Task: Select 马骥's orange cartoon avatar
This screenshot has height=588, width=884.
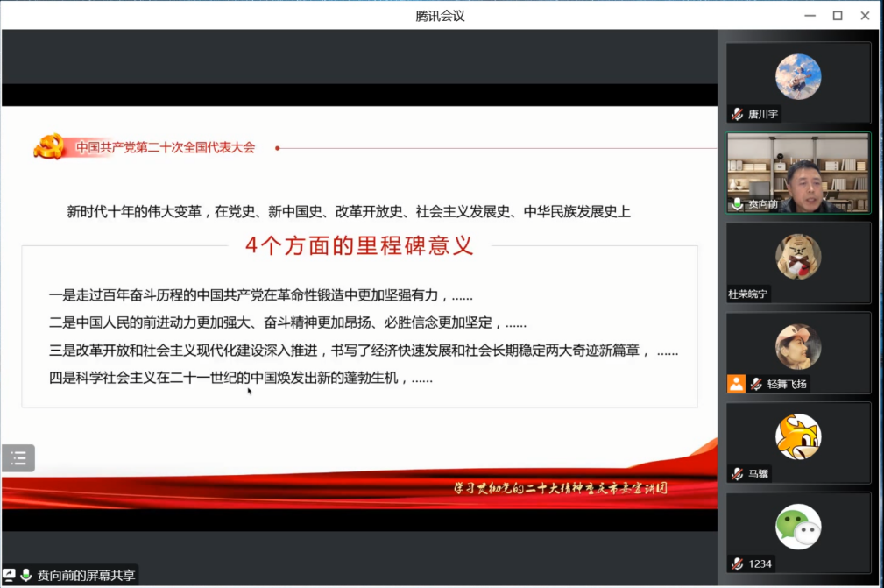Action: (x=797, y=436)
